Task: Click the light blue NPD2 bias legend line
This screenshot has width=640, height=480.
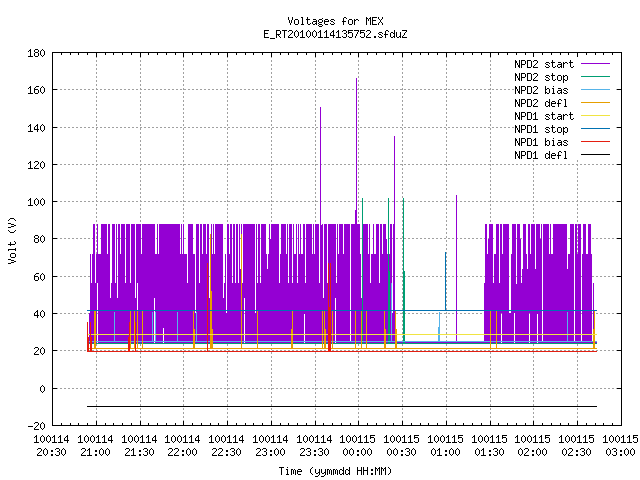Action: pos(595,89)
